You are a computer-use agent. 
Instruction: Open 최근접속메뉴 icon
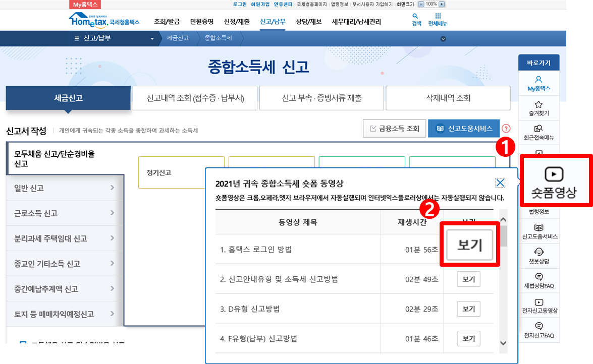[x=538, y=129]
